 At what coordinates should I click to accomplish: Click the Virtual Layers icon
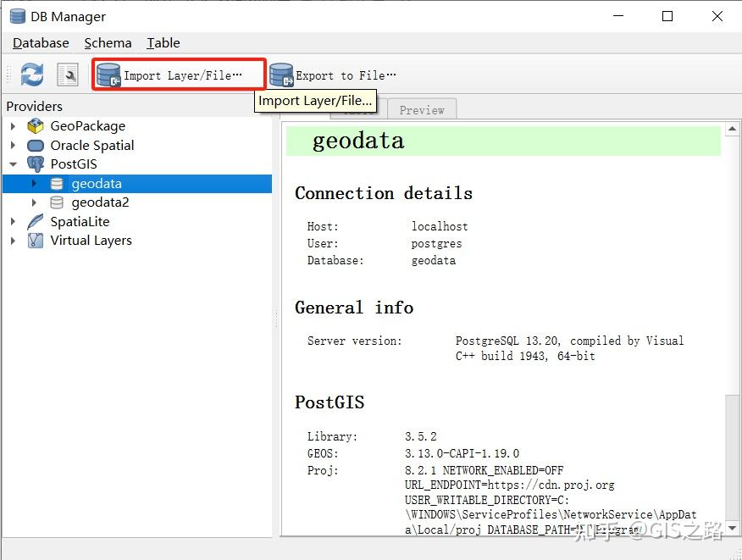(35, 241)
